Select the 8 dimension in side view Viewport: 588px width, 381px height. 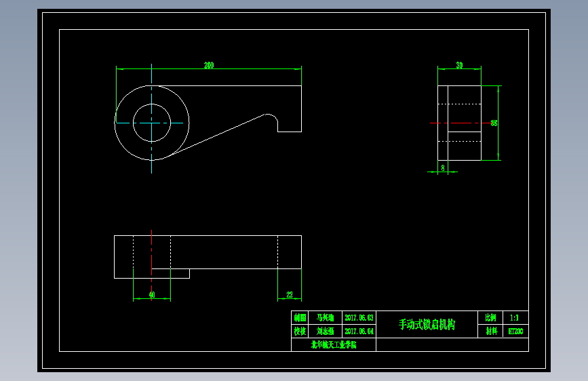click(x=443, y=168)
